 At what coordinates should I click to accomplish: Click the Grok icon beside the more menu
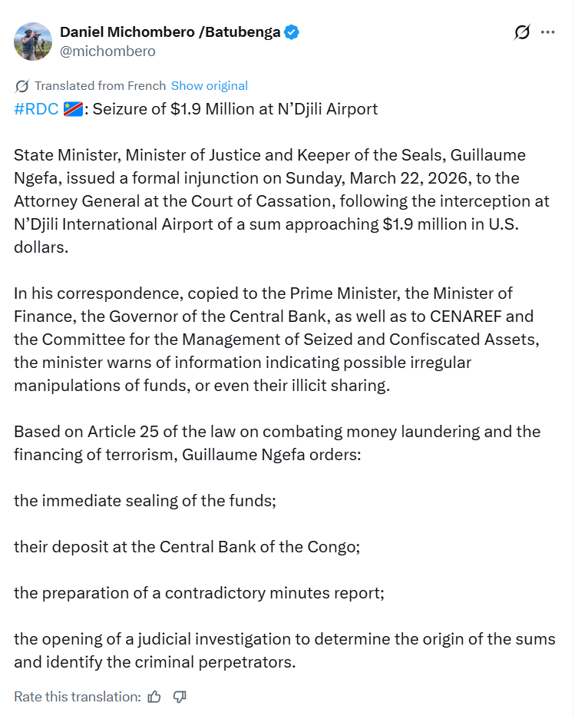[522, 32]
